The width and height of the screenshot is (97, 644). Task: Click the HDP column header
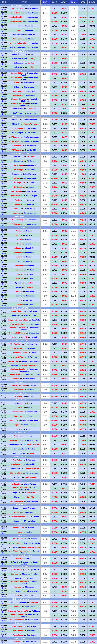[45, 2]
